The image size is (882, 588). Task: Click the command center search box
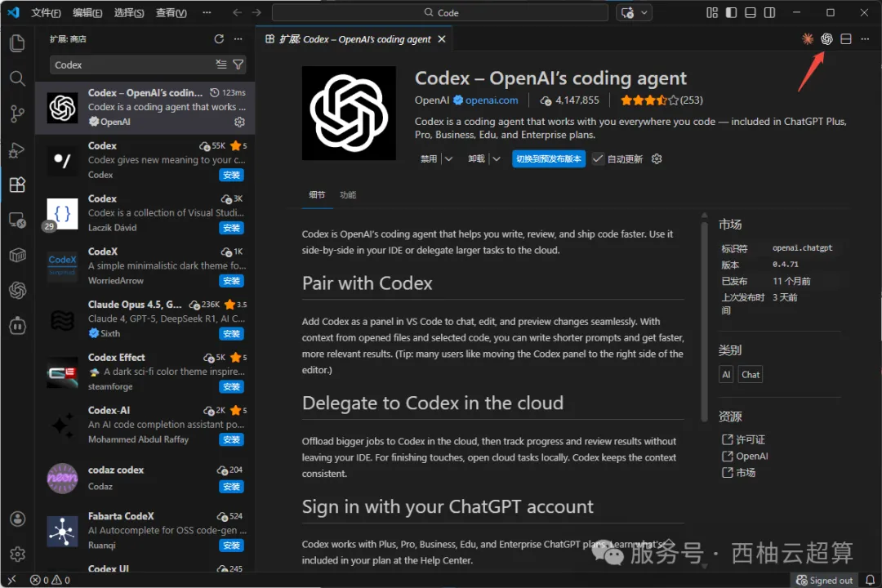coord(440,12)
